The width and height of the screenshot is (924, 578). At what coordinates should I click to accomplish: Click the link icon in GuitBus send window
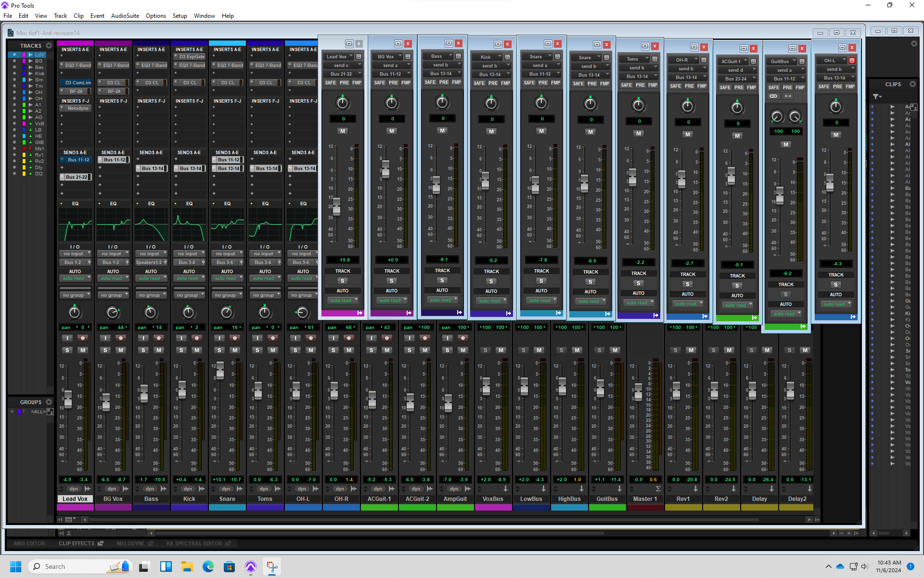773,96
